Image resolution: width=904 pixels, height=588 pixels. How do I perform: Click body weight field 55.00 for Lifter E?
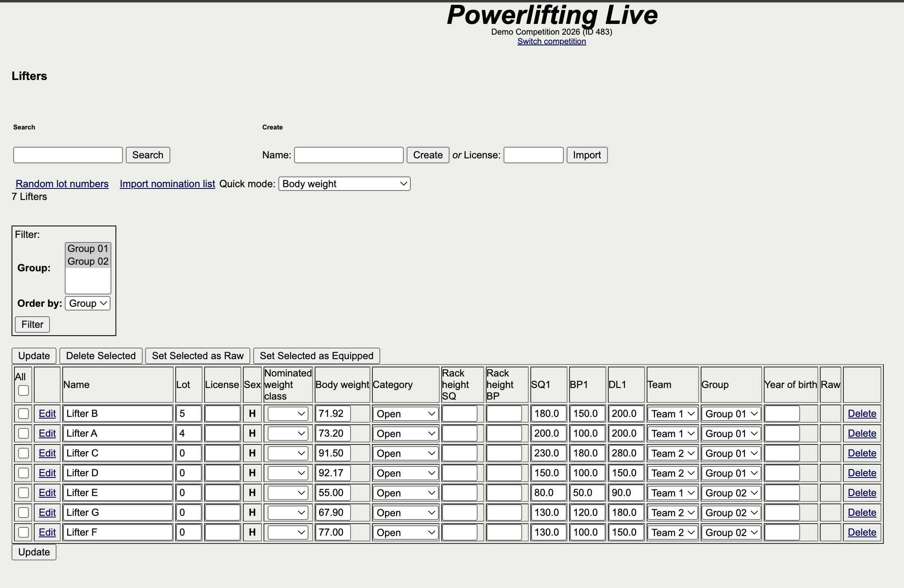(333, 493)
